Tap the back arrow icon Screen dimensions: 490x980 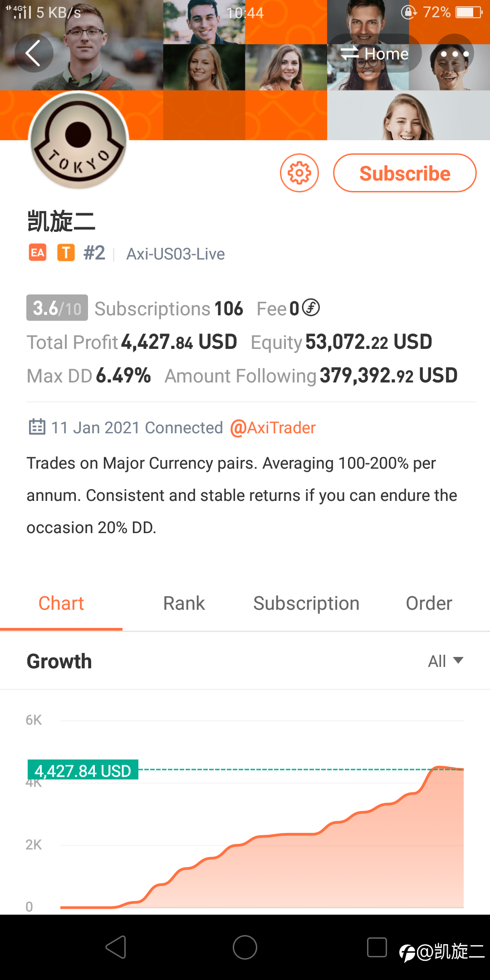(34, 53)
